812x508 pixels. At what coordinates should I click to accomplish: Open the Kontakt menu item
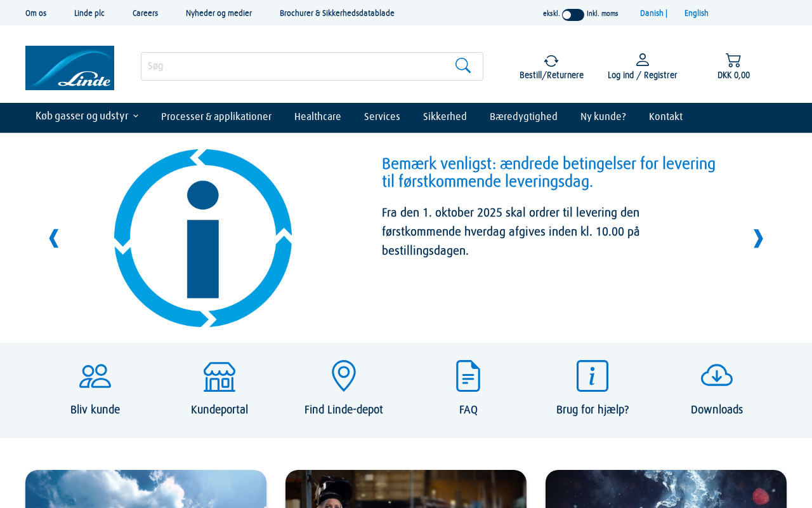click(665, 117)
